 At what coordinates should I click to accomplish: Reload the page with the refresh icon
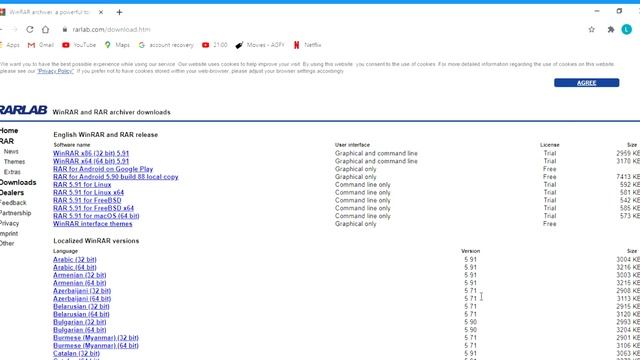click(30, 29)
